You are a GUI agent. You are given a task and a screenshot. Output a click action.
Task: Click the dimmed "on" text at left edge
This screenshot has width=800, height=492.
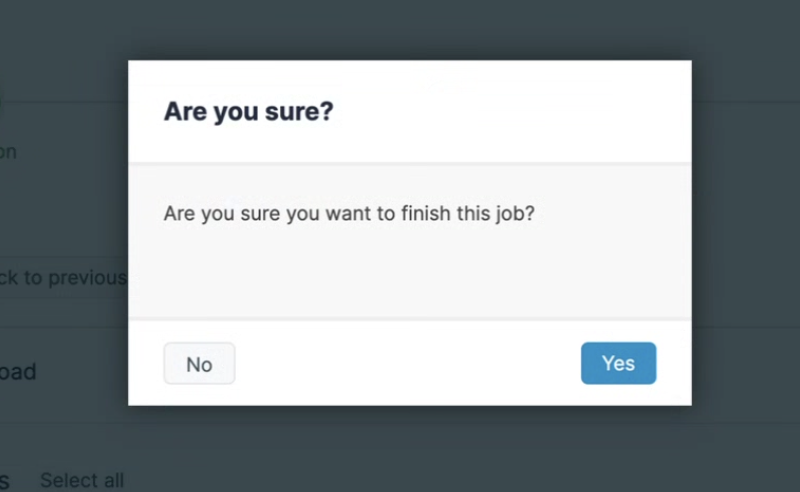click(8, 152)
